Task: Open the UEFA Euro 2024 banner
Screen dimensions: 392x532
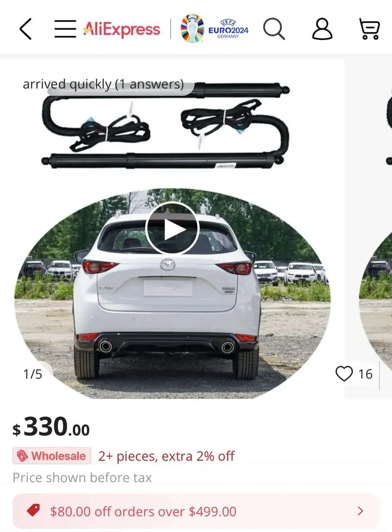Action: coord(214,29)
